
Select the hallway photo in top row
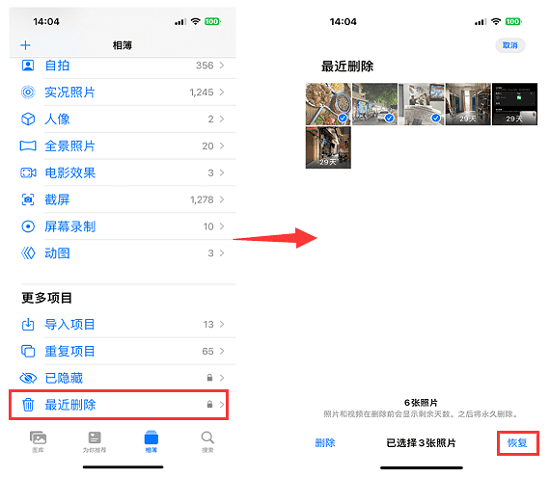coord(468,104)
